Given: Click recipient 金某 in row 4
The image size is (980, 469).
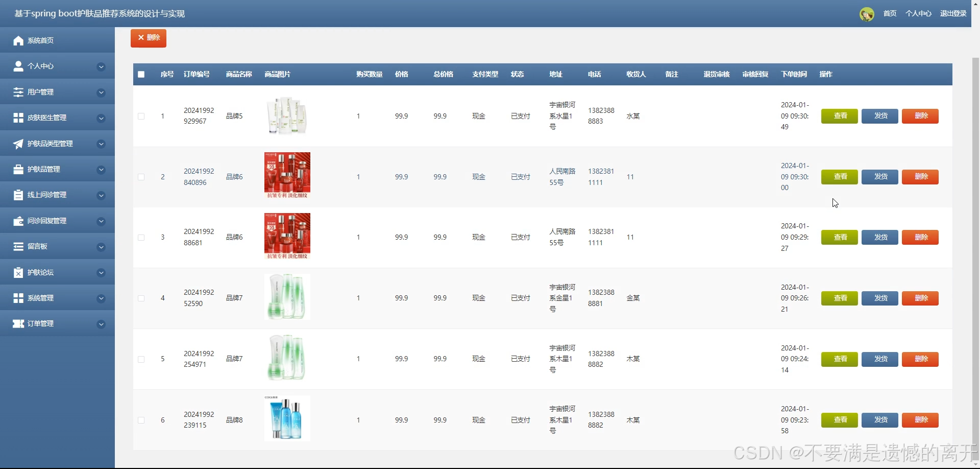Looking at the screenshot, I should [633, 298].
